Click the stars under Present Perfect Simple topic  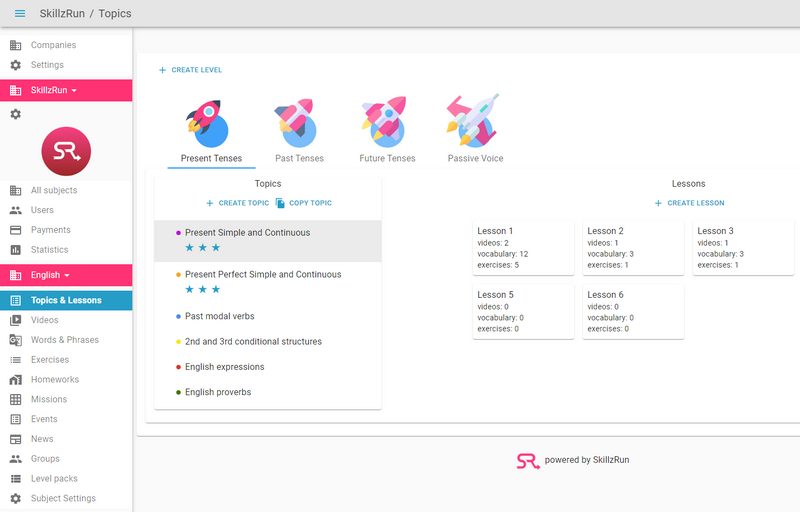coord(203,290)
